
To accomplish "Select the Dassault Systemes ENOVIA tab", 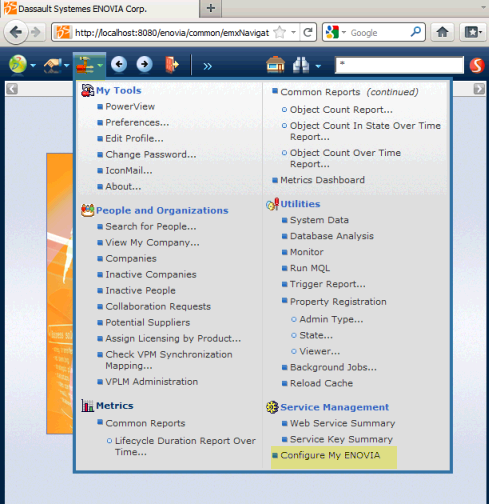I will [99, 9].
